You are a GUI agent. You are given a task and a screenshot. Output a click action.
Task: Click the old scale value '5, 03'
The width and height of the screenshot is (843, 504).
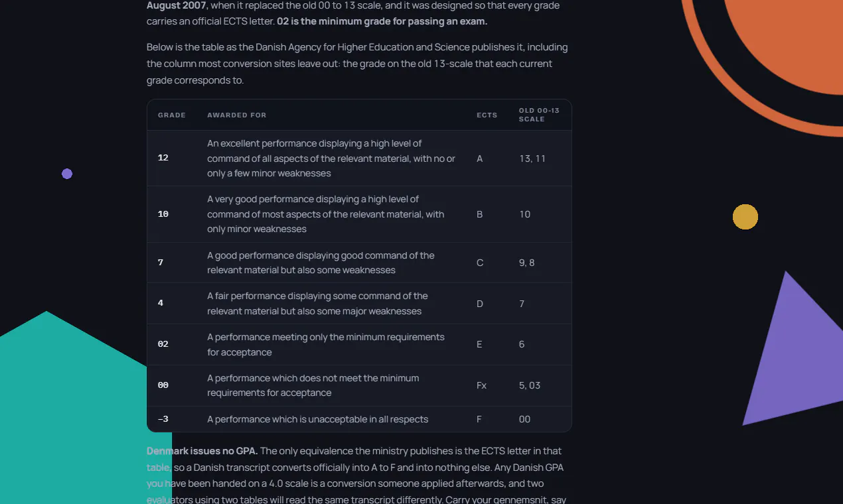click(x=530, y=385)
